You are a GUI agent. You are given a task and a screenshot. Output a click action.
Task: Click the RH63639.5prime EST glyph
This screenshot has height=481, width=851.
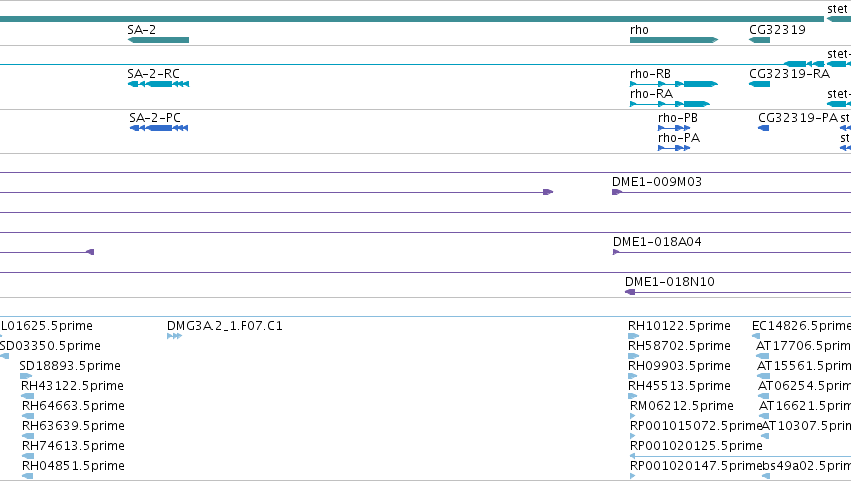click(28, 436)
